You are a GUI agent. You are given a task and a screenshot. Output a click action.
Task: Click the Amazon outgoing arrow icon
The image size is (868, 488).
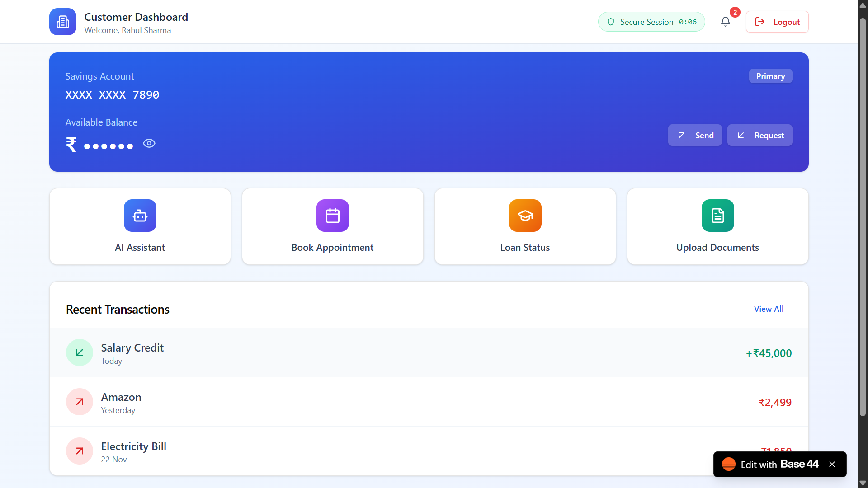80,402
